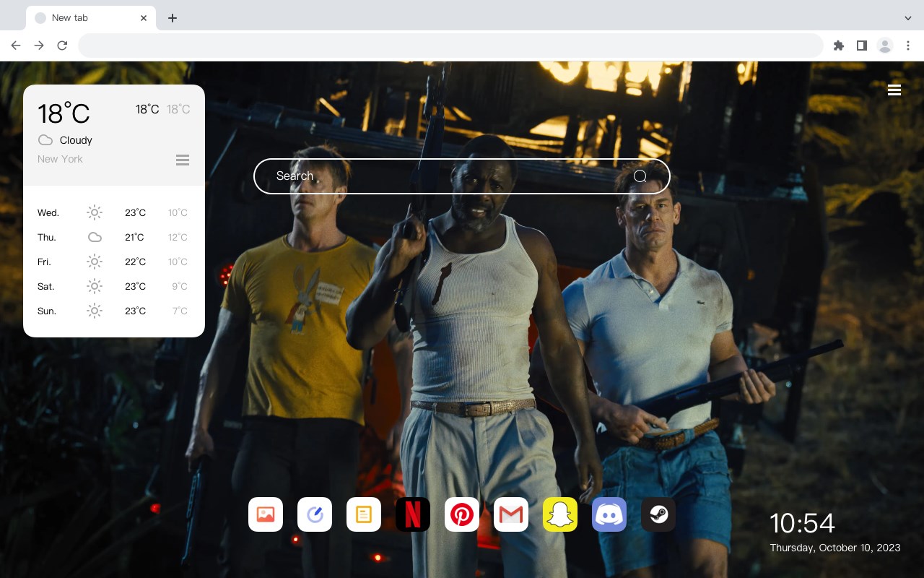
Task: Select the New tab tab
Action: point(91,18)
